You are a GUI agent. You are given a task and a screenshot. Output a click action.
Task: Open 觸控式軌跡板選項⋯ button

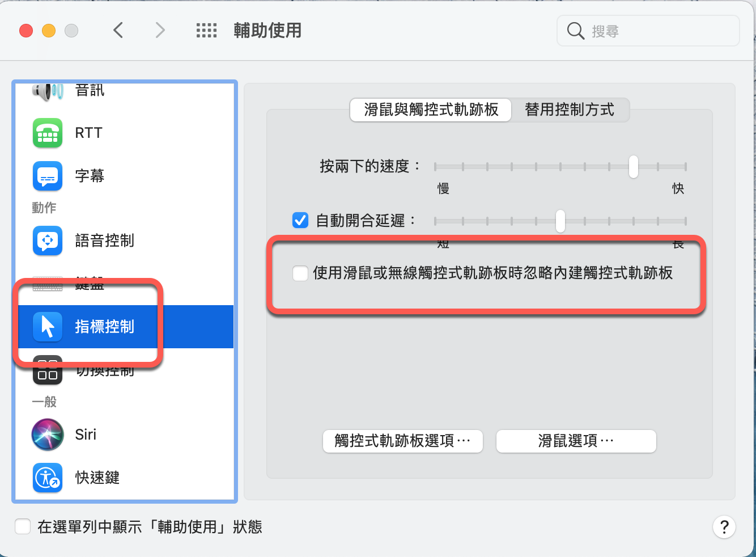[403, 441]
